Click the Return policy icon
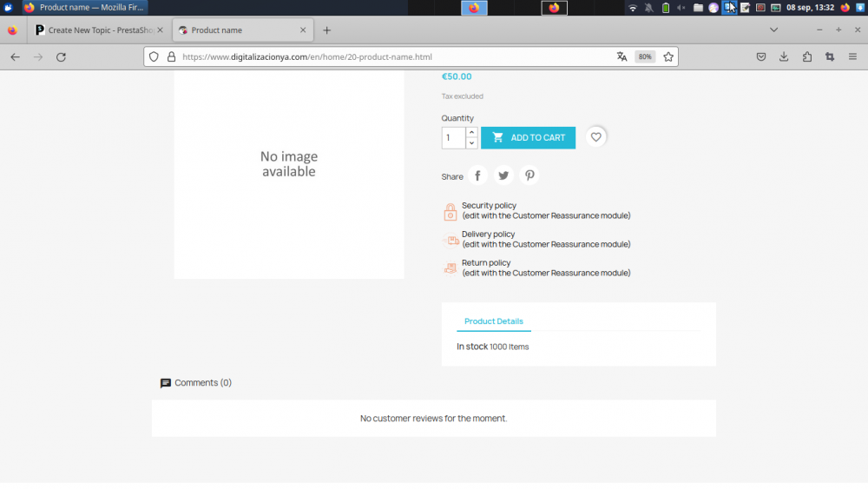 click(450, 268)
